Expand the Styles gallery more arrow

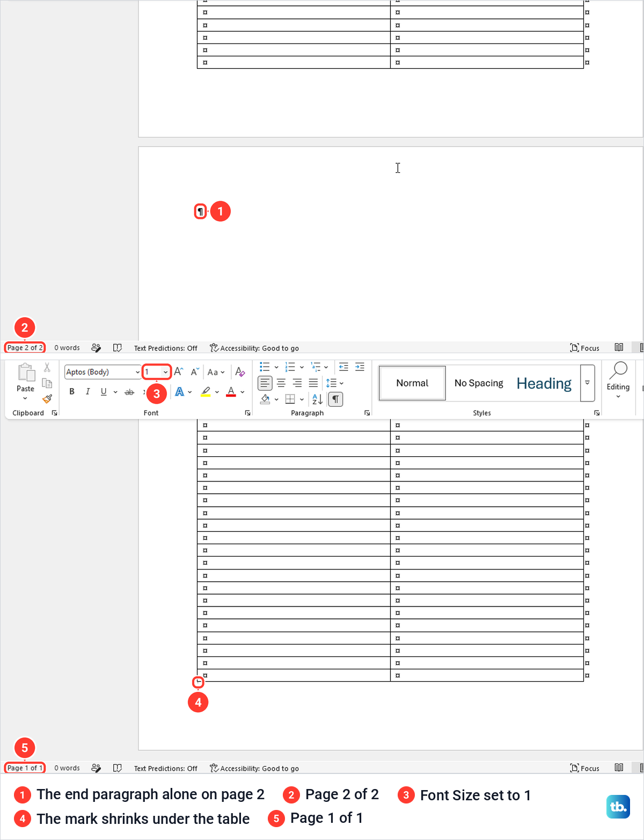point(588,383)
